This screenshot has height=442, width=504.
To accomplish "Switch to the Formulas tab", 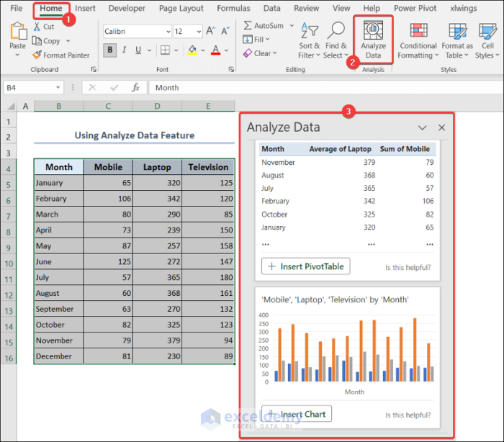I will click(233, 9).
